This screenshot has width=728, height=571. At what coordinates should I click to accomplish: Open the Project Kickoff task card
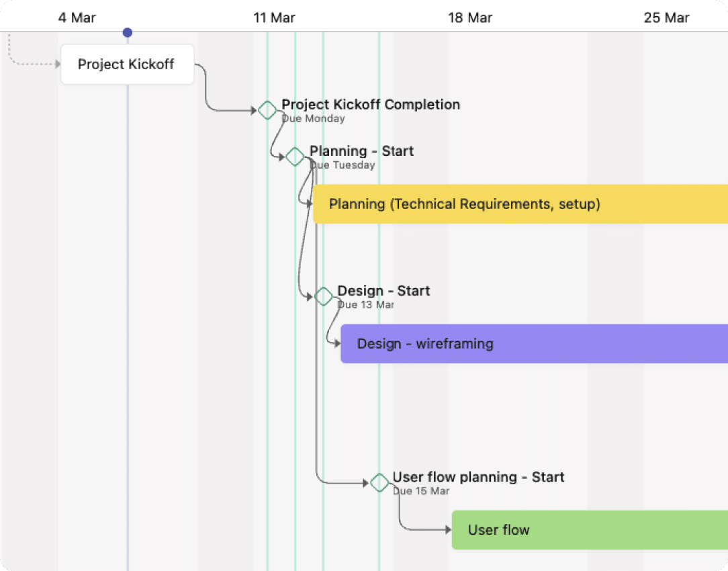click(127, 64)
